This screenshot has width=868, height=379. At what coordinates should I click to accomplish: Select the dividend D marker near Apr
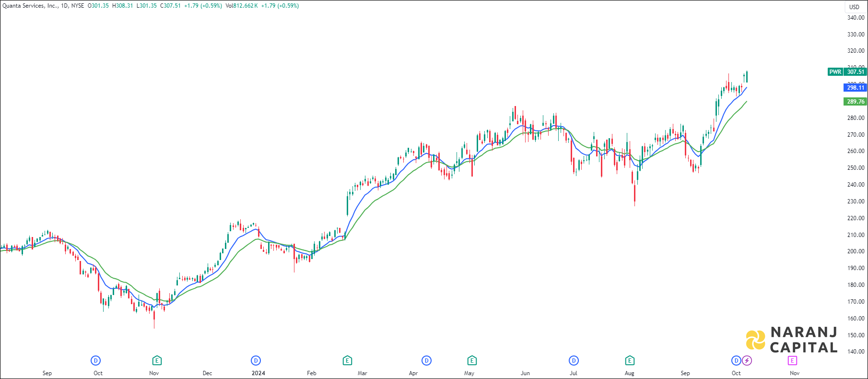click(426, 360)
